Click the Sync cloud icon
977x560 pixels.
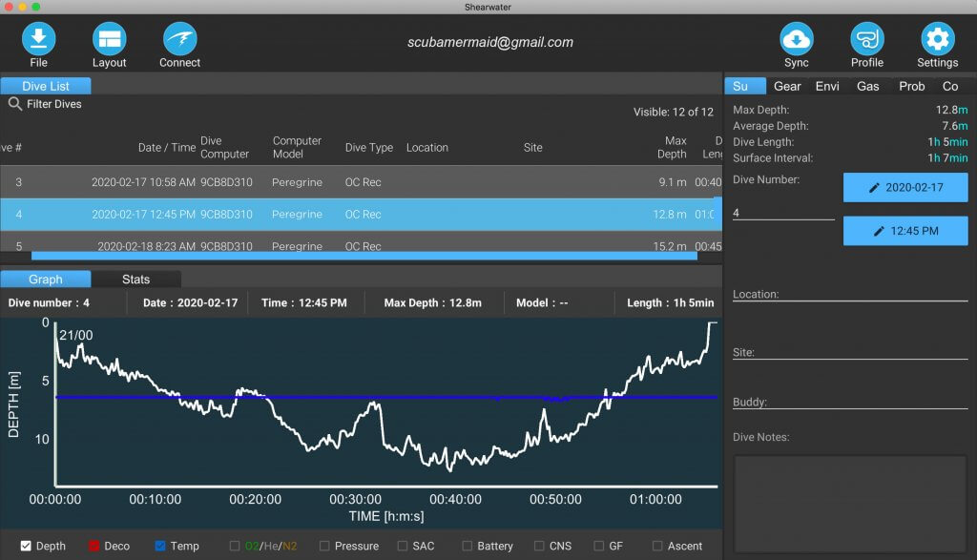(797, 38)
